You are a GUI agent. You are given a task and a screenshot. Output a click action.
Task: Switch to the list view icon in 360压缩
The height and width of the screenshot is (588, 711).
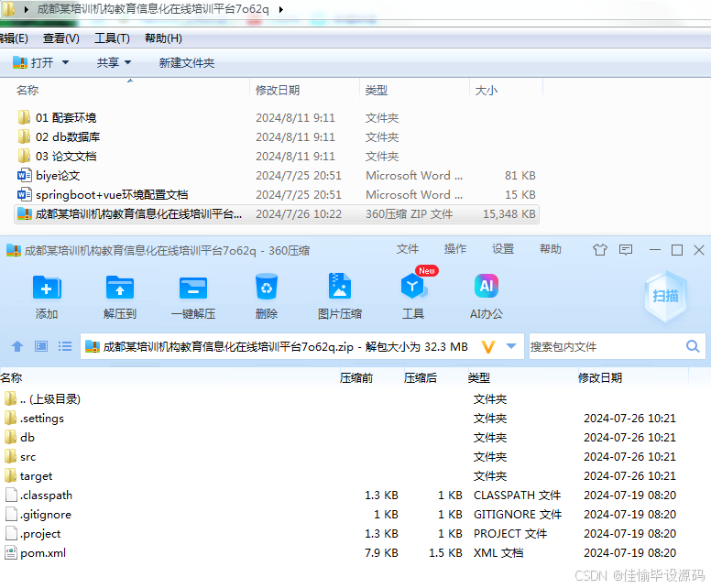click(x=65, y=346)
